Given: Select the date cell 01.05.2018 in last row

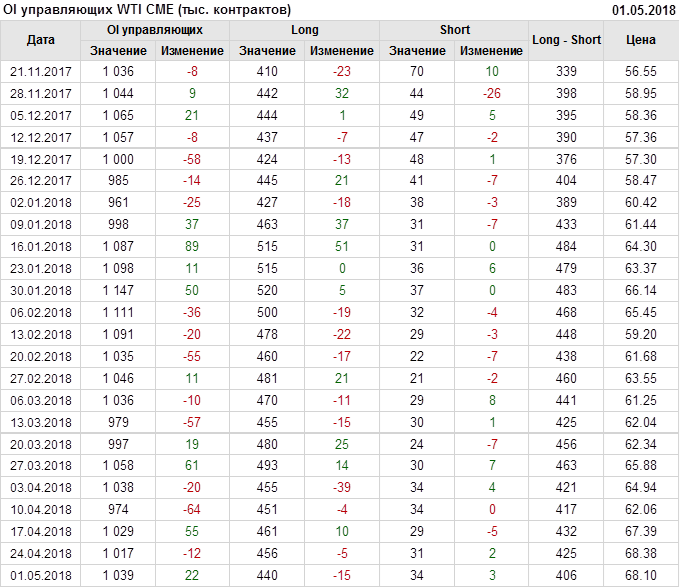Looking at the screenshot, I should (x=41, y=576).
